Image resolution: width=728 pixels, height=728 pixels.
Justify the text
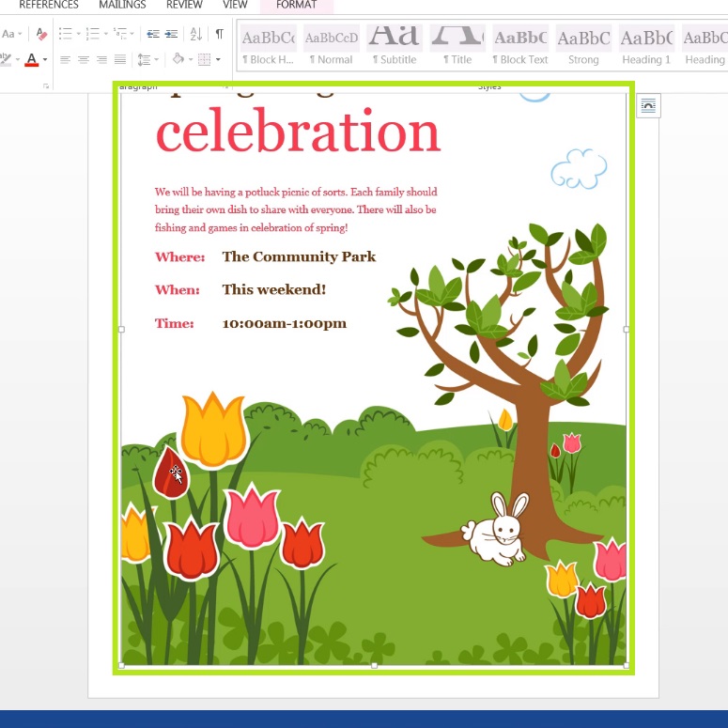tap(120, 59)
